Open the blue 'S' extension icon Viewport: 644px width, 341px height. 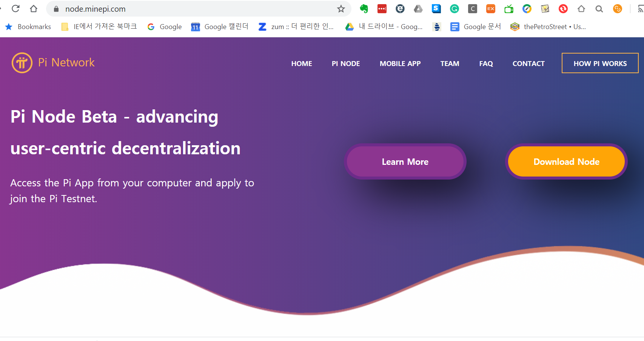(x=436, y=9)
